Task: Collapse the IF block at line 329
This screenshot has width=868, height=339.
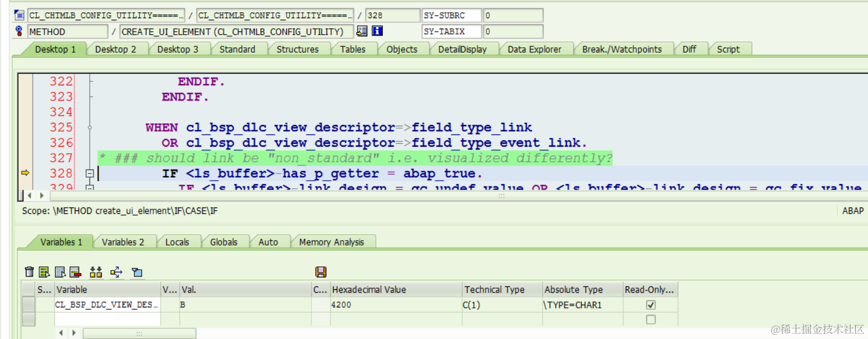Action: [90, 187]
